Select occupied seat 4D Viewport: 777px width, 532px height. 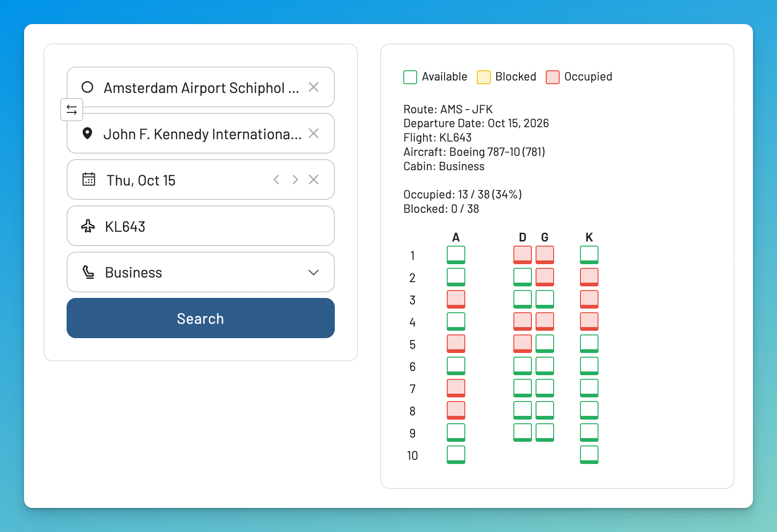click(x=523, y=322)
